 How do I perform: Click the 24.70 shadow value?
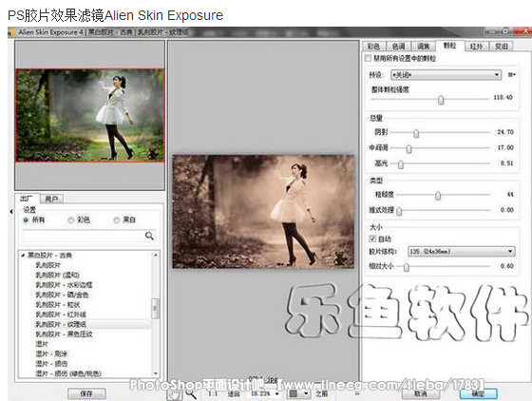tap(505, 132)
